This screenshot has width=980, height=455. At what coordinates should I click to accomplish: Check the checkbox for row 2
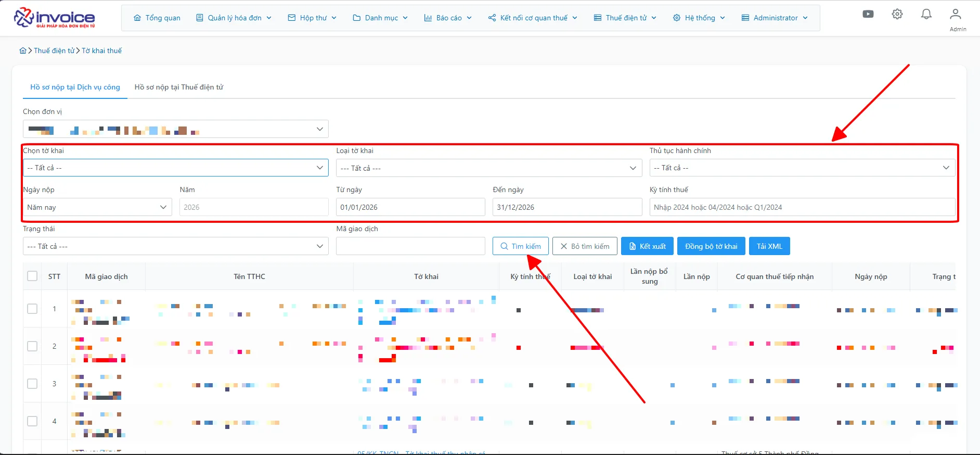(x=32, y=346)
